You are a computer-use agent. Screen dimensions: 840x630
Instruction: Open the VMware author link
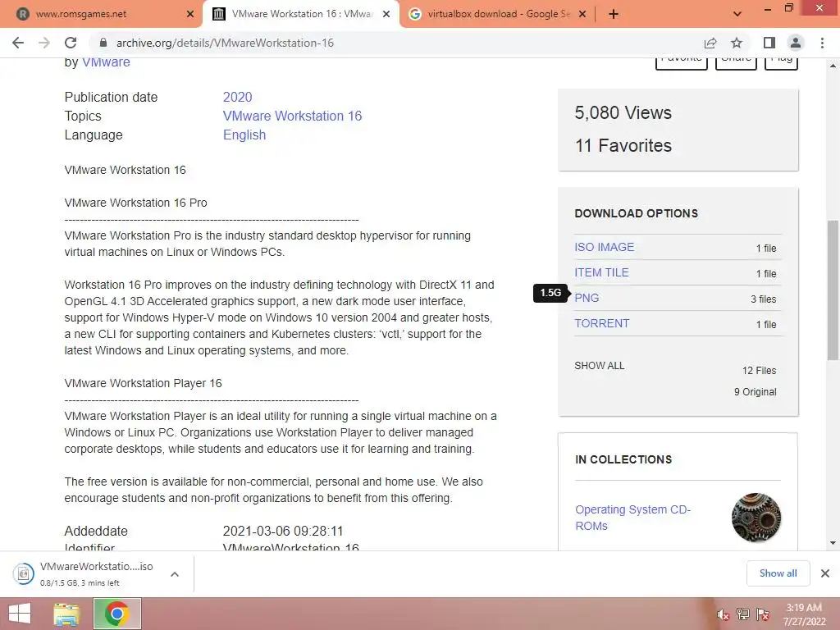pyautogui.click(x=106, y=62)
